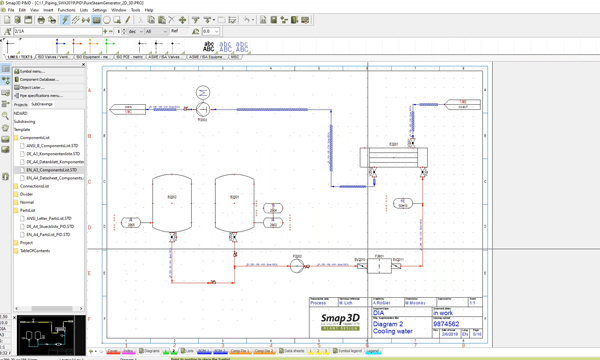Click the number stepper arrows beside 1
This screenshot has height=360, width=600.
[x=124, y=31]
